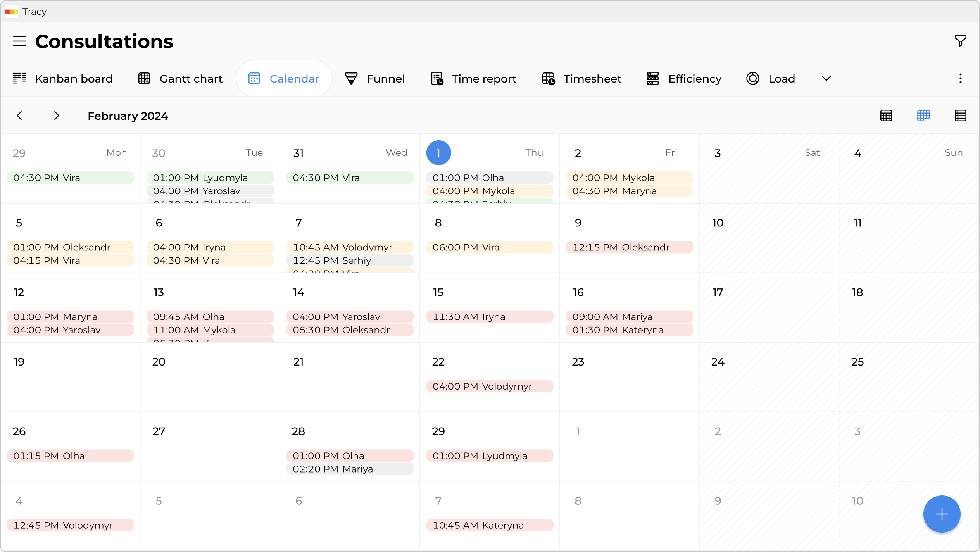This screenshot has width=980, height=552.
Task: Switch to month grid calendar view icon
Action: click(x=886, y=116)
